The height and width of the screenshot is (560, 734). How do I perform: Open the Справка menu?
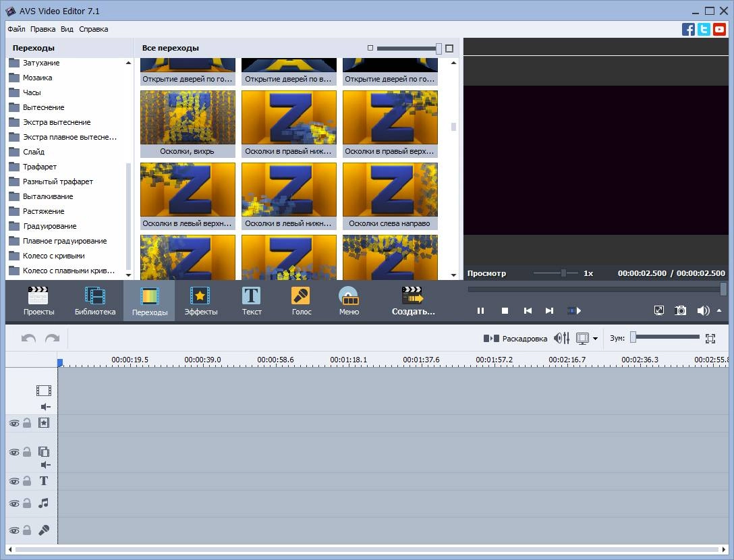point(94,29)
